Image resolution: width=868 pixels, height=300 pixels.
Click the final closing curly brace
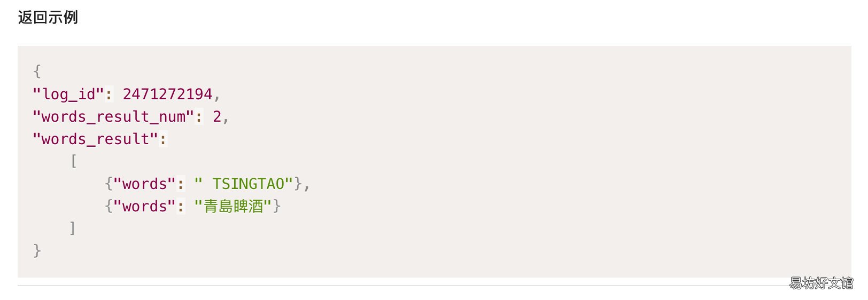[37, 251]
